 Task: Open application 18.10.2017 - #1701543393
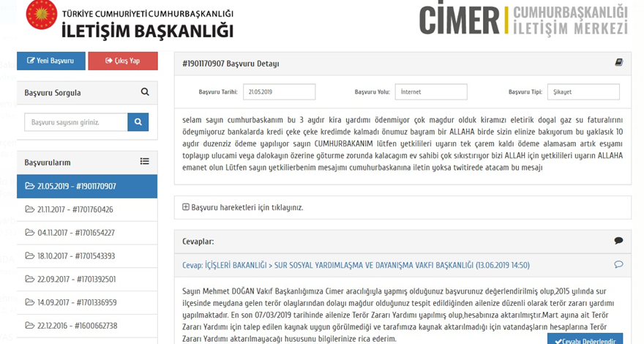(87, 256)
